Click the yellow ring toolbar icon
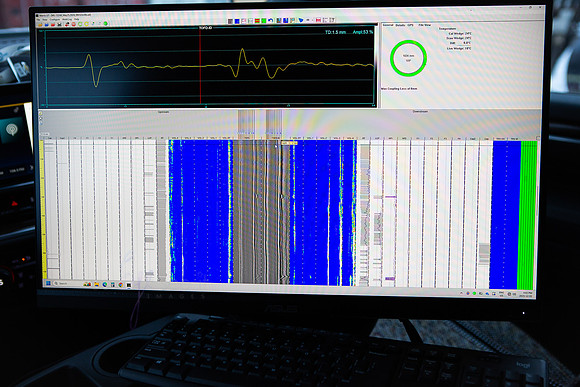The image size is (580, 387). [x=86, y=24]
